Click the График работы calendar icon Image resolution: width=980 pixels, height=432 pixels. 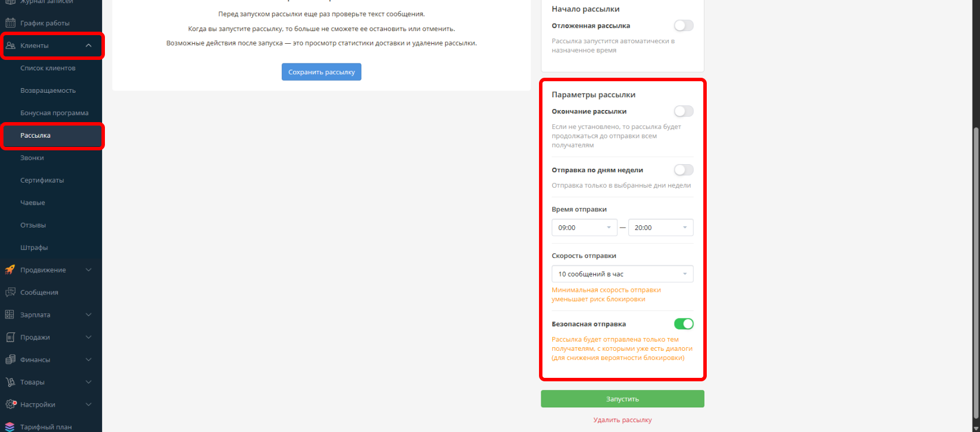(10, 23)
